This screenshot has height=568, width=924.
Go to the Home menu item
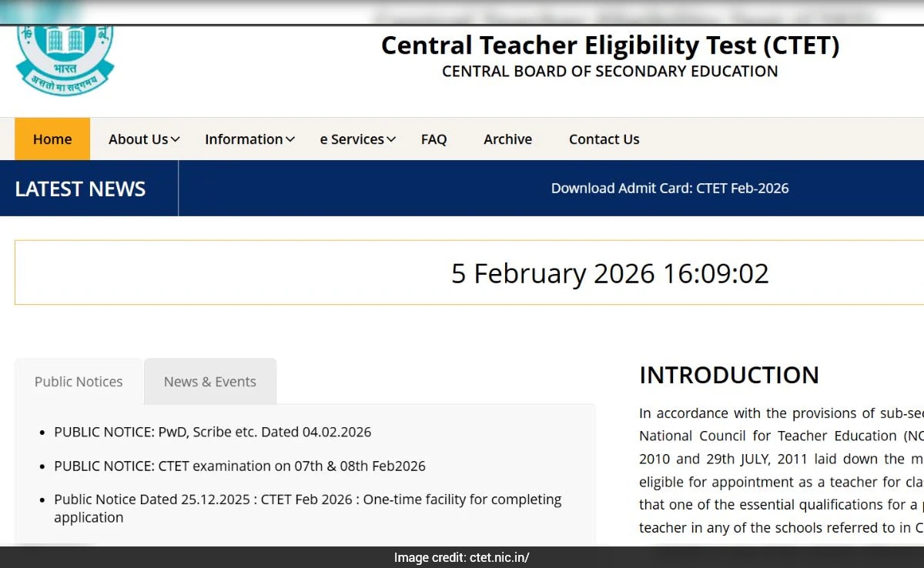52,139
